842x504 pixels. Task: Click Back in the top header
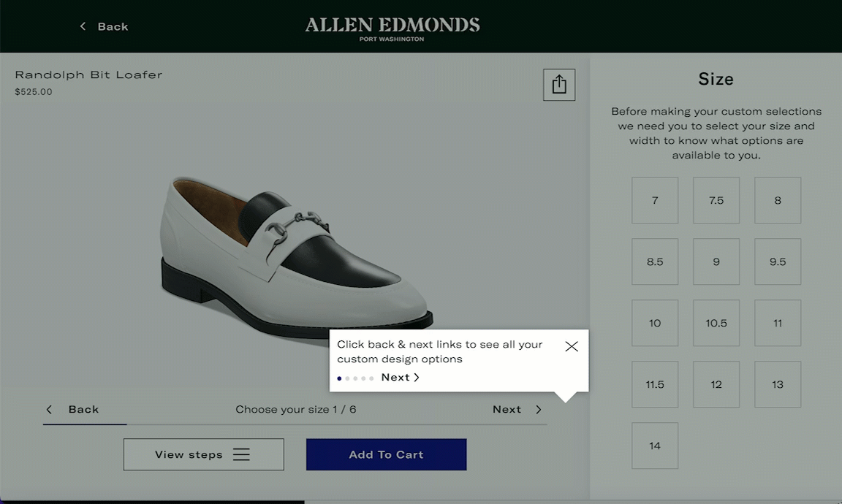pyautogui.click(x=104, y=26)
